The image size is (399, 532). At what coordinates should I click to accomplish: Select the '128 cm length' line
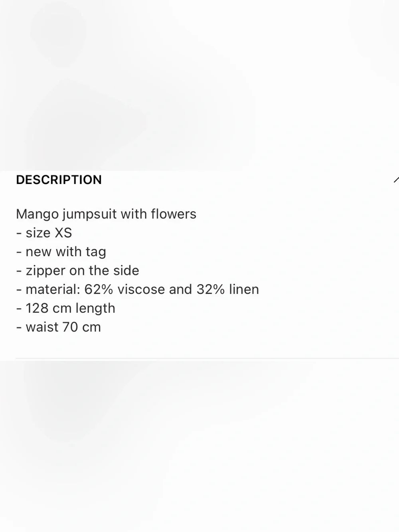[x=65, y=309]
